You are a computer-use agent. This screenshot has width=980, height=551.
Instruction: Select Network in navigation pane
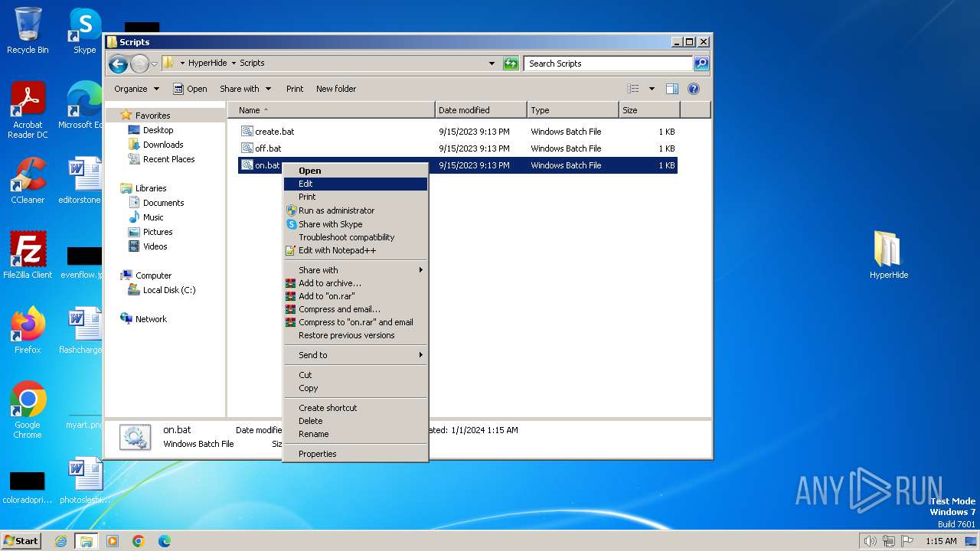[x=143, y=319]
